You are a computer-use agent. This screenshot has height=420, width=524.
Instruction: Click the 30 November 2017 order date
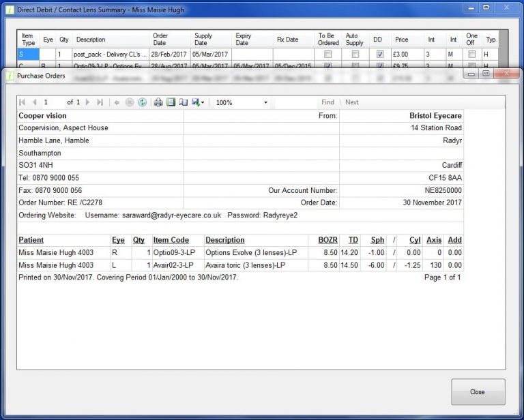[432, 202]
